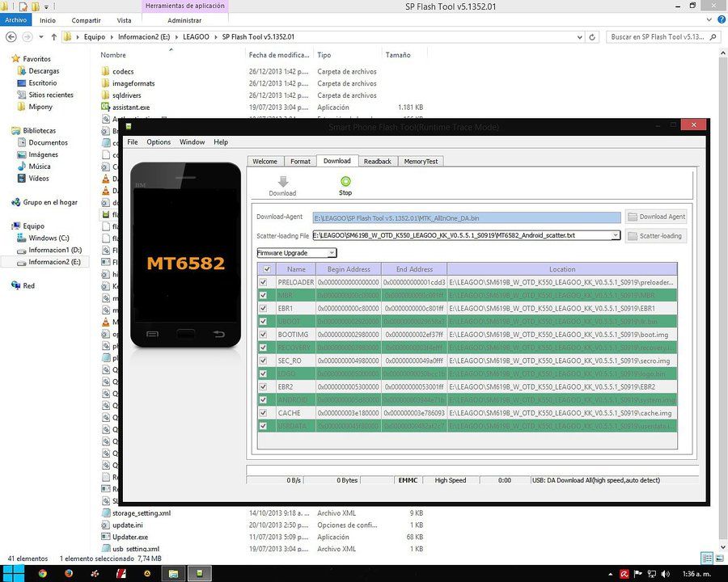Toggle the select-all checkbox in table header
Screen dimensions: 728x582
pyautogui.click(x=267, y=269)
